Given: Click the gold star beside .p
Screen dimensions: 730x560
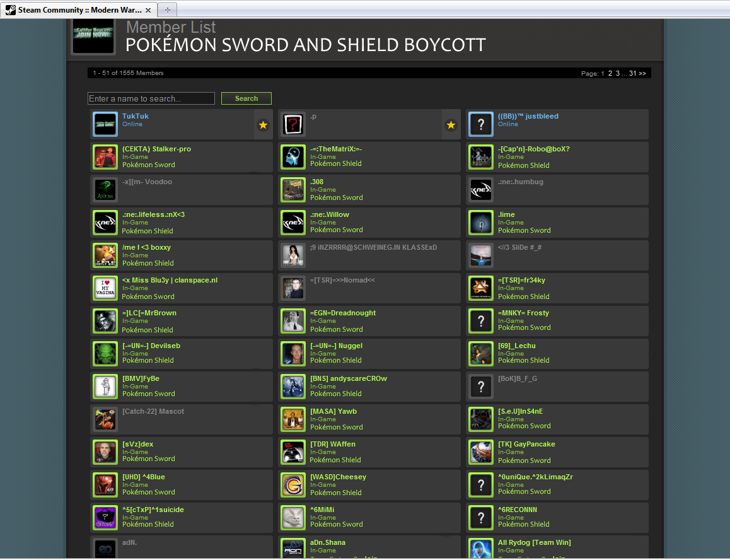Looking at the screenshot, I should [451, 125].
